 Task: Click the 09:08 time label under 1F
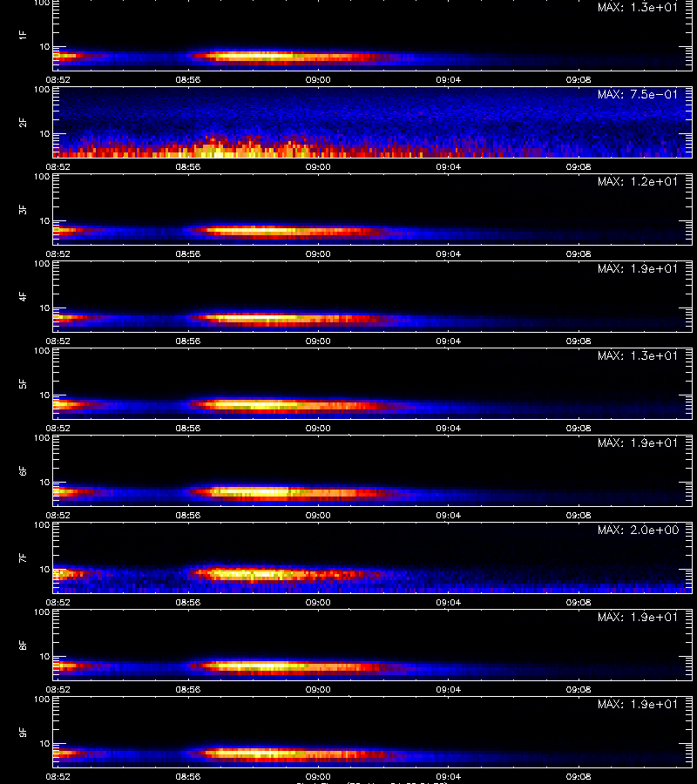(x=579, y=79)
